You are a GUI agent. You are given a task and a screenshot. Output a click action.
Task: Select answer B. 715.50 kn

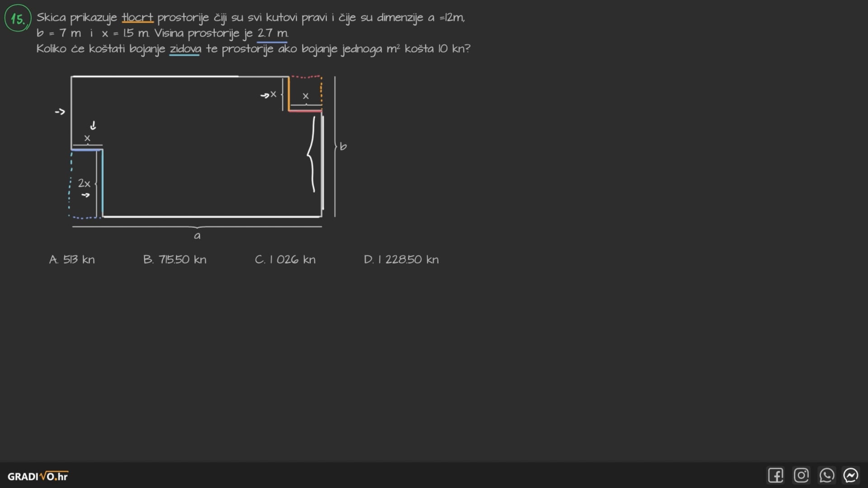[175, 259]
